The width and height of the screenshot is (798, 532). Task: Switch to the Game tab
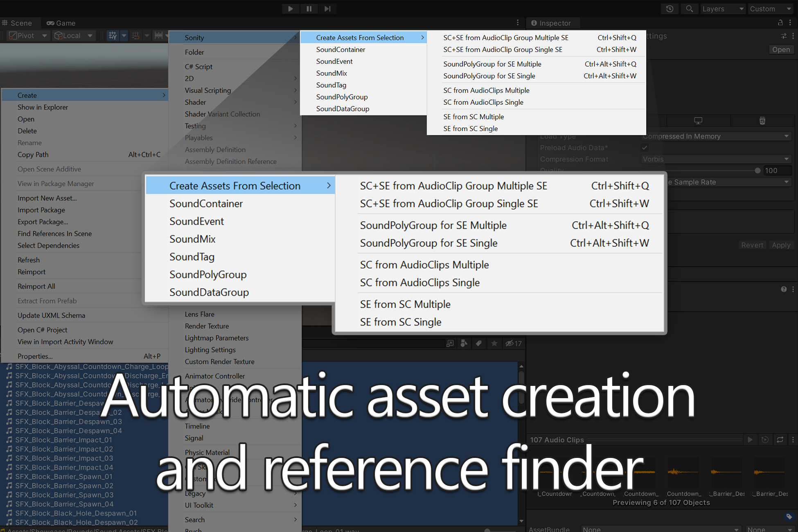click(61, 23)
